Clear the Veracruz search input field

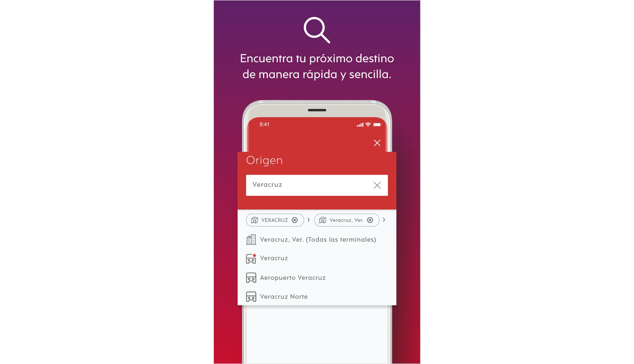click(x=377, y=185)
